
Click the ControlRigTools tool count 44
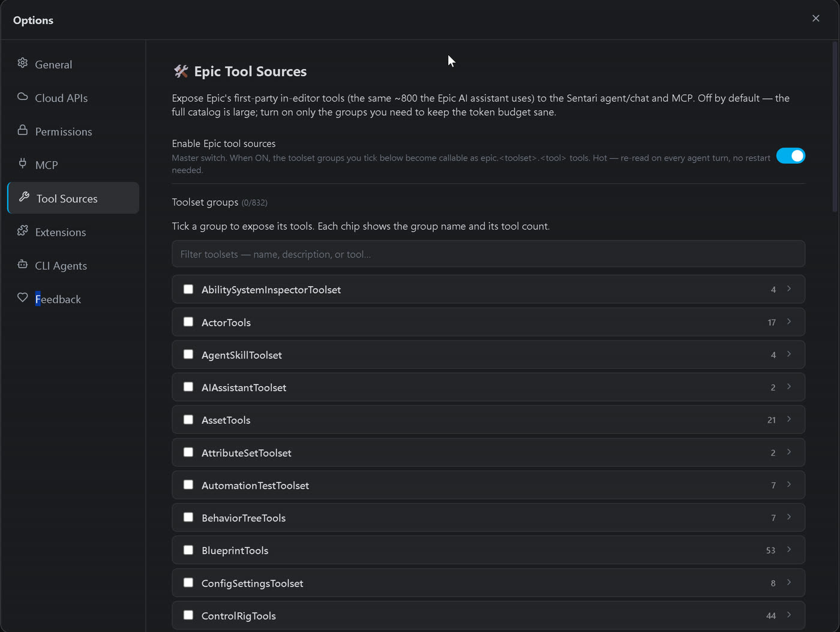tap(771, 616)
